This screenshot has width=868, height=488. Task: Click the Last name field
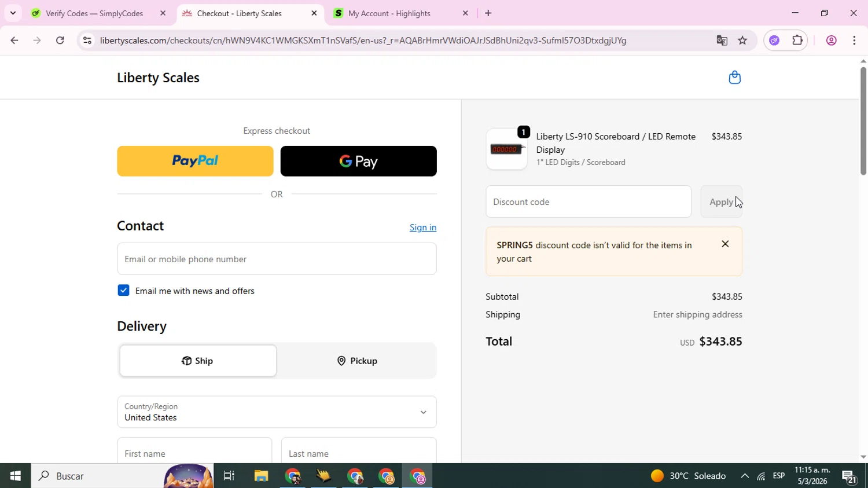click(359, 451)
